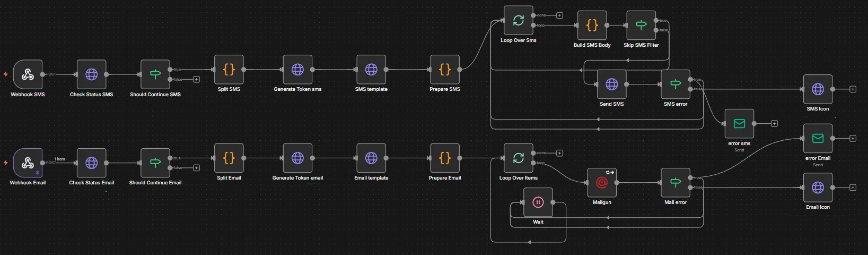The width and height of the screenshot is (868, 255).
Task: Select the Prepare Email code node
Action: (x=445, y=158)
